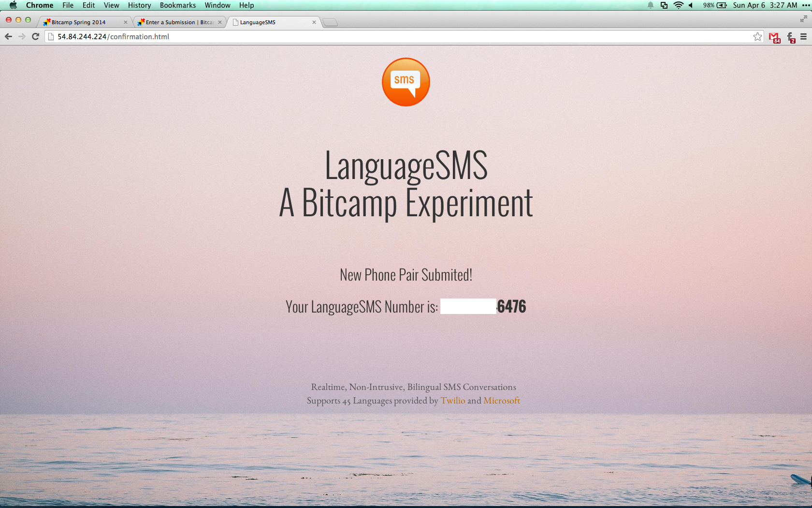Image resolution: width=812 pixels, height=508 pixels.
Task: Open the notification bell in the menu bar
Action: [651, 5]
